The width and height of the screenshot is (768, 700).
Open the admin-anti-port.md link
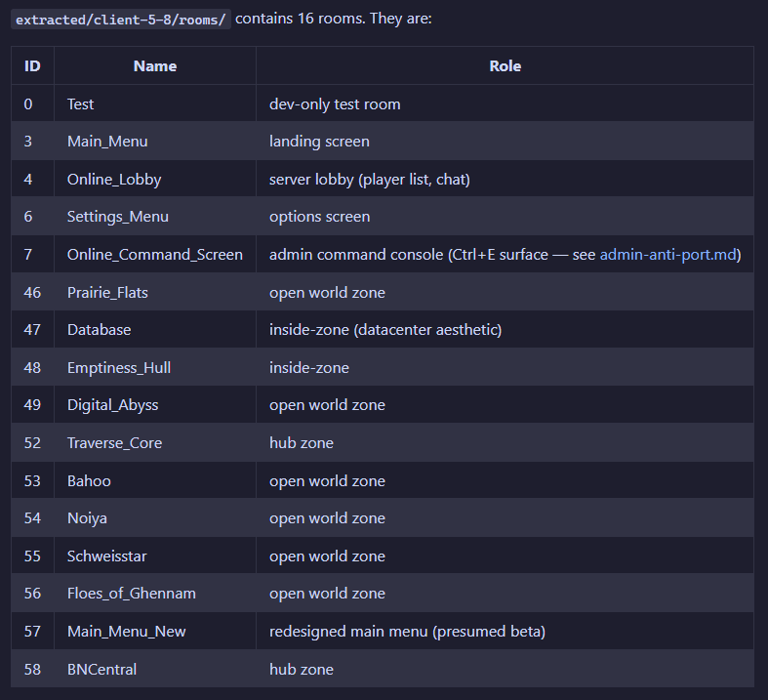click(x=668, y=254)
